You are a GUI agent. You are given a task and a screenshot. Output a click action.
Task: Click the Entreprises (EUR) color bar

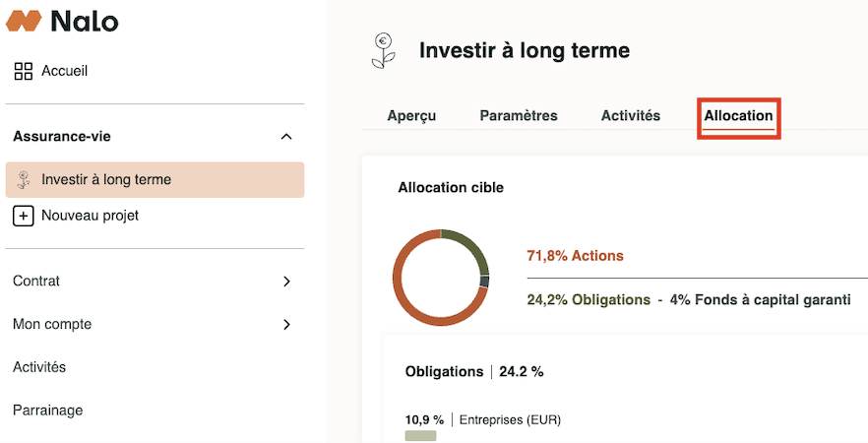pyautogui.click(x=420, y=435)
